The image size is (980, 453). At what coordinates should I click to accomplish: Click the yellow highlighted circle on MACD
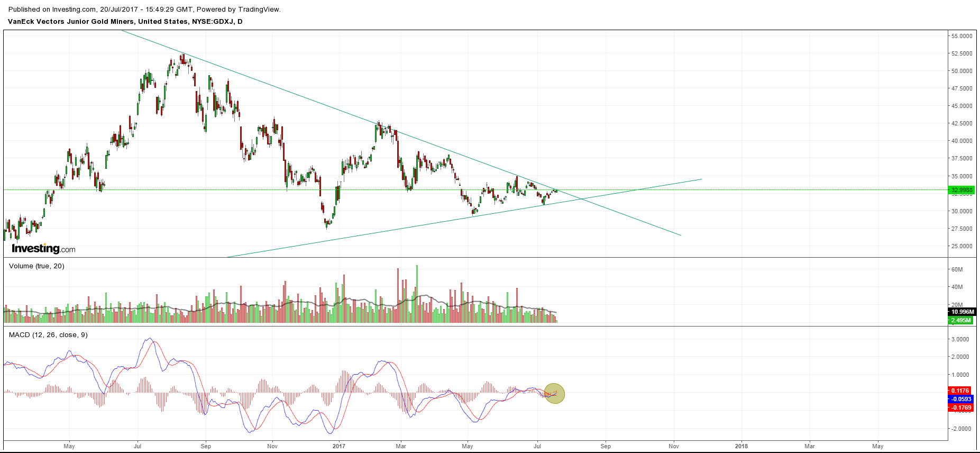tap(554, 393)
